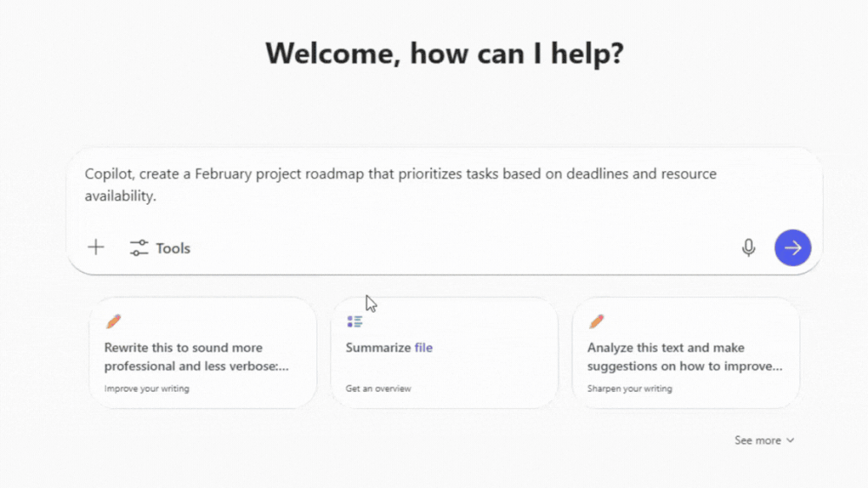868x488 pixels.
Task: Click the chevron next to See more
Action: 790,440
